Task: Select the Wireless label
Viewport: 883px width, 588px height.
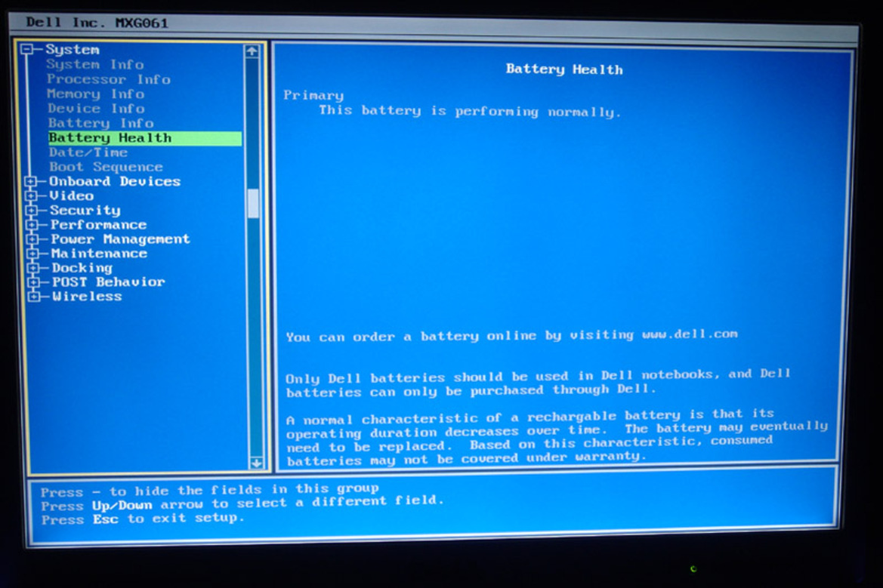Action: 88,297
